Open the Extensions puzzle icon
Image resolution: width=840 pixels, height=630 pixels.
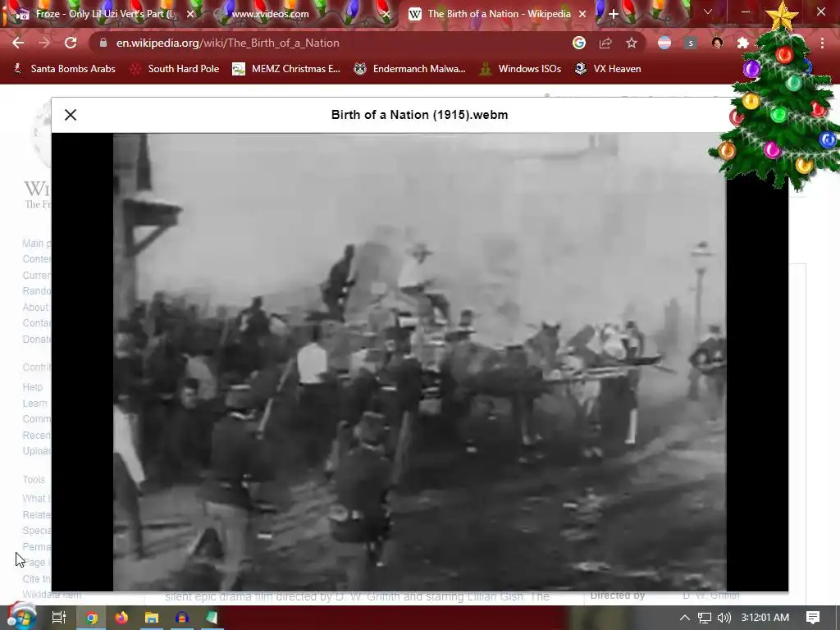pos(743,43)
